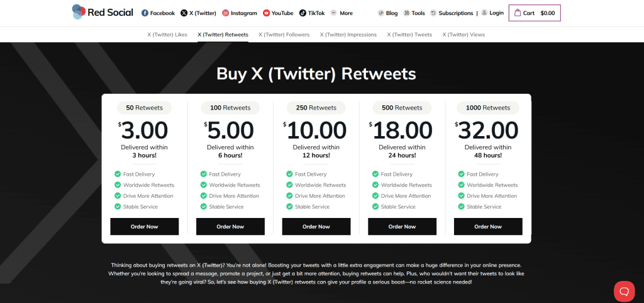Viewport: 644px width, 303px height.
Task: Order Now for 1000 Retweets package
Action: [x=488, y=227]
